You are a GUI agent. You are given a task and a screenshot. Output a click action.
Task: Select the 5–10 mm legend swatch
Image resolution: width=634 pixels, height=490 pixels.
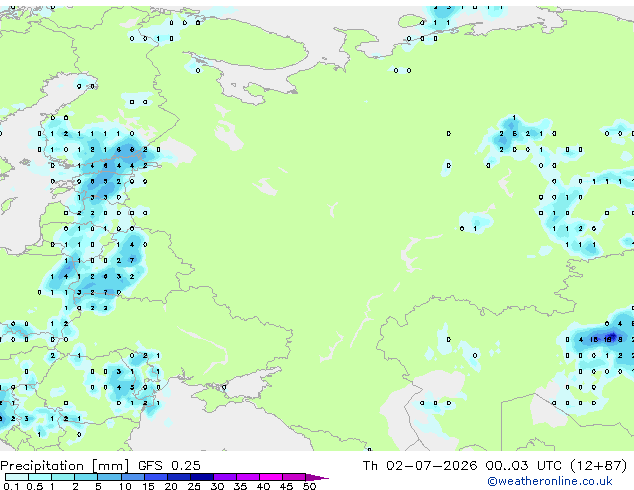coord(109,477)
